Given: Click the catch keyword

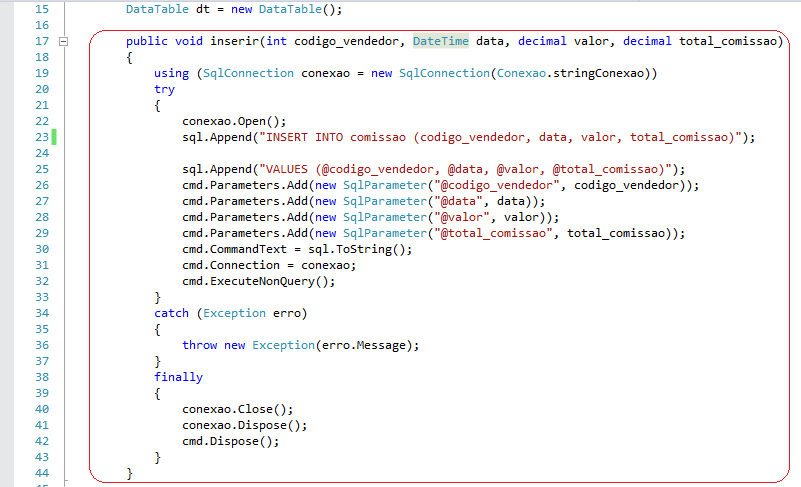Looking at the screenshot, I should coord(172,313).
